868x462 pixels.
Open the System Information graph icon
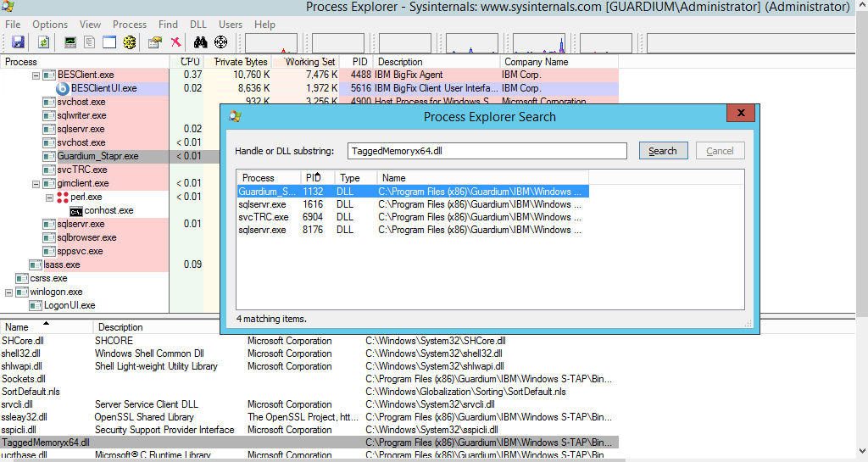click(70, 42)
